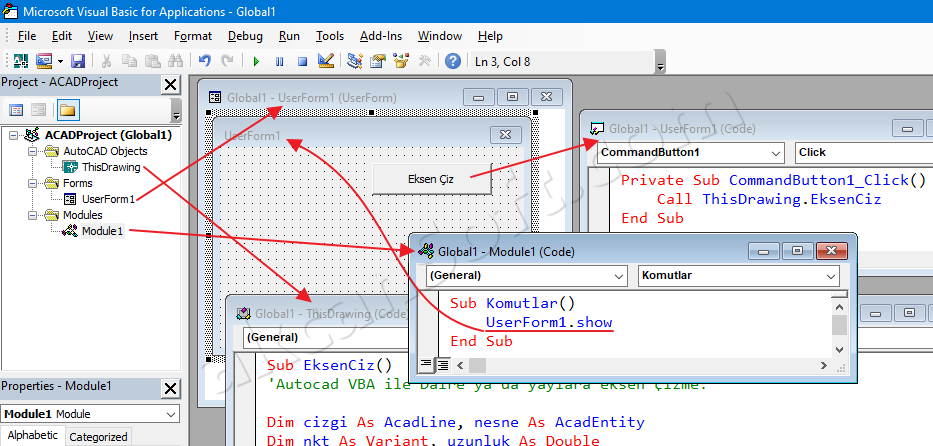Viewport: 933px width, 446px height.
Task: Click the View AutoCAD toolbar icon
Action: [21, 61]
